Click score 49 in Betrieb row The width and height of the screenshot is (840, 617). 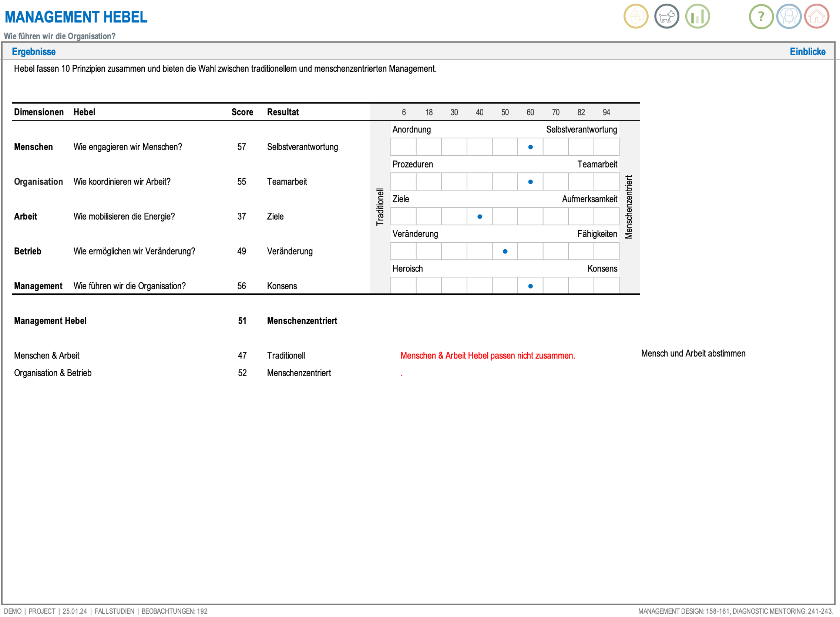pyautogui.click(x=241, y=252)
